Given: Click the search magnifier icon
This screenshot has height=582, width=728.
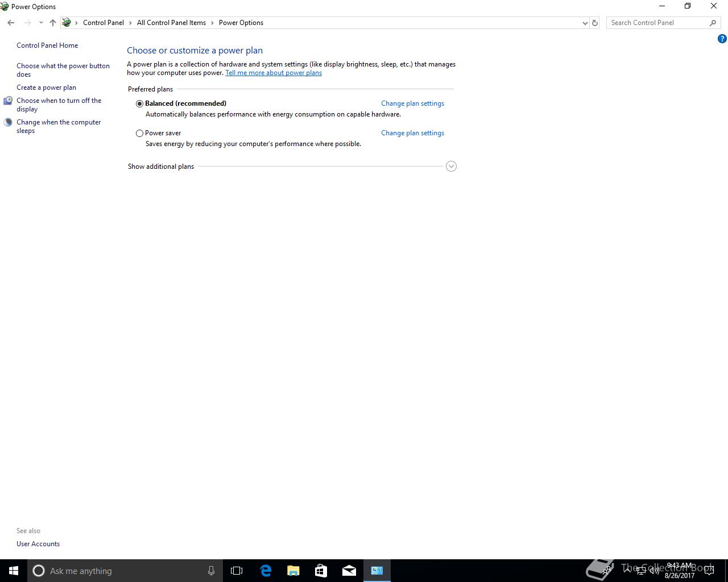Looking at the screenshot, I should click(713, 23).
